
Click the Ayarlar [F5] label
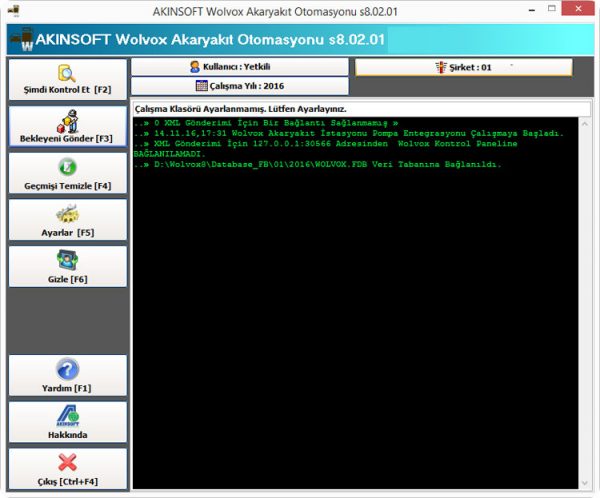coord(68,233)
